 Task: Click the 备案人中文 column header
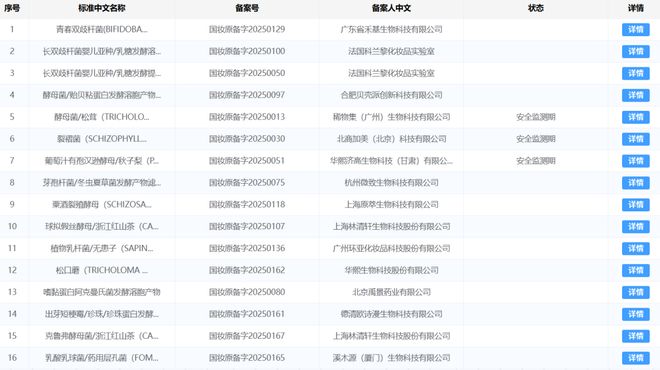pyautogui.click(x=391, y=8)
